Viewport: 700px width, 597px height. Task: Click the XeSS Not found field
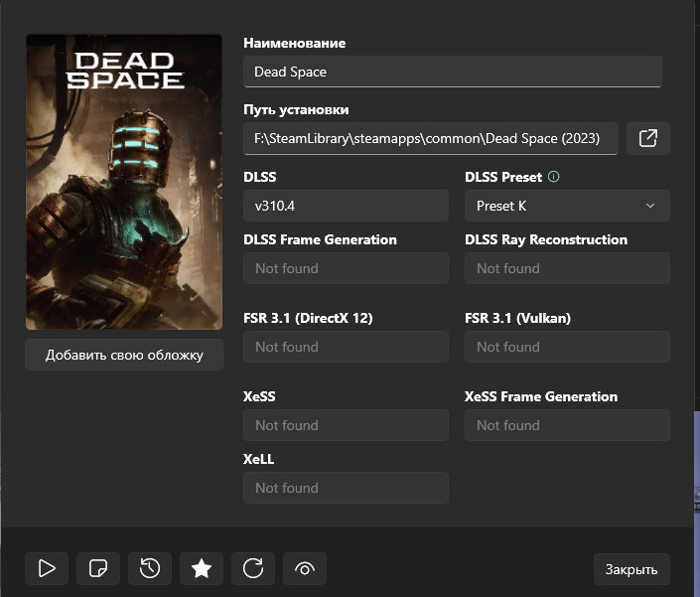click(x=346, y=425)
